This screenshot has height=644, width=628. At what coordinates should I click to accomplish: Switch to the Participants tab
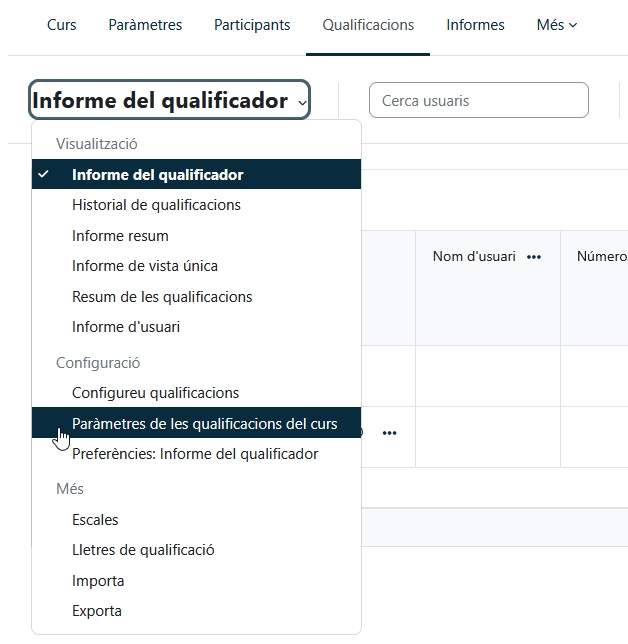252,25
